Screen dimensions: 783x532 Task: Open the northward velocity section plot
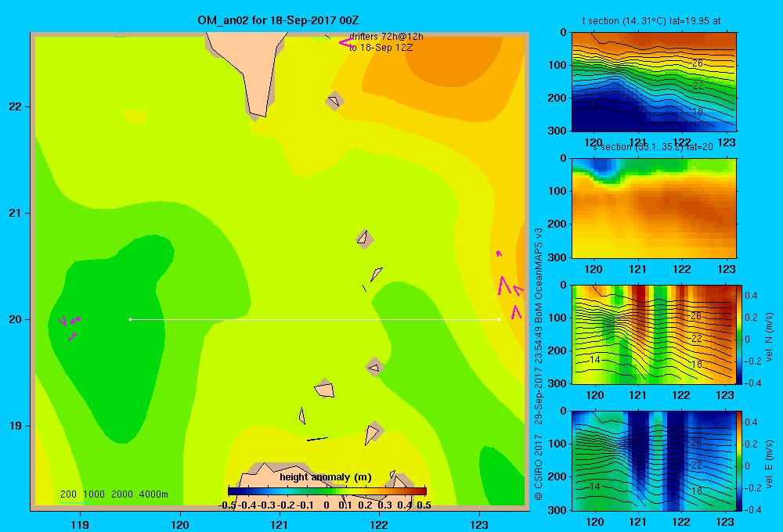pos(654,334)
